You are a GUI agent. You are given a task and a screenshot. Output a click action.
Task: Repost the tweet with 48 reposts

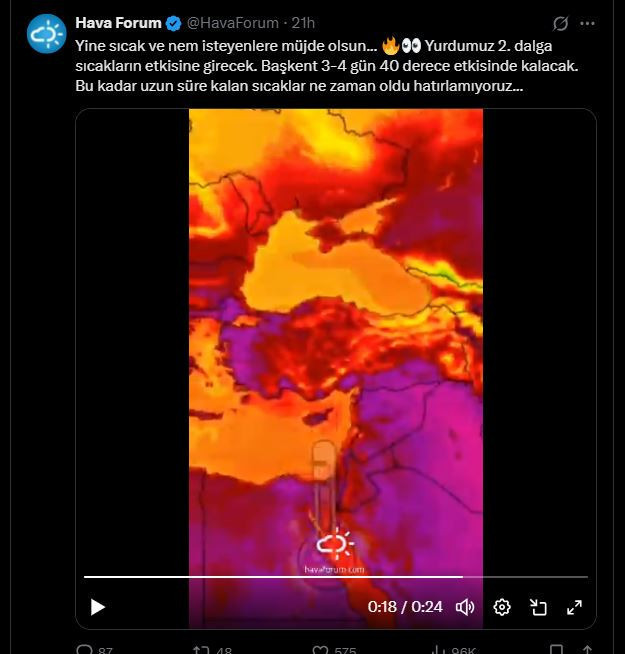click(212, 649)
